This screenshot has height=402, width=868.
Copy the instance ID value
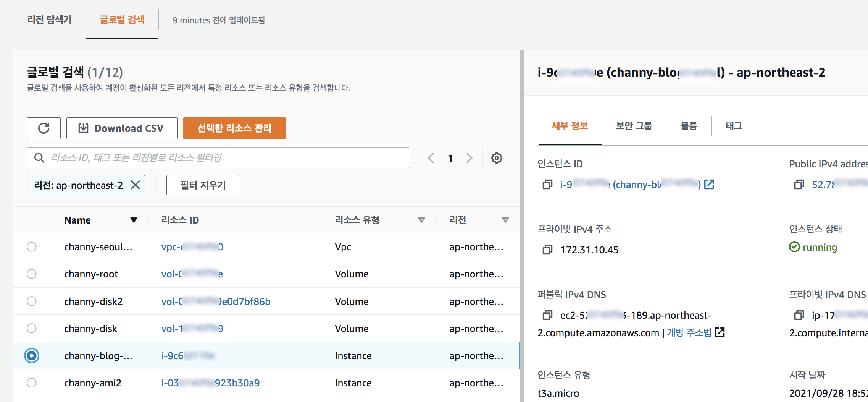[x=547, y=185]
